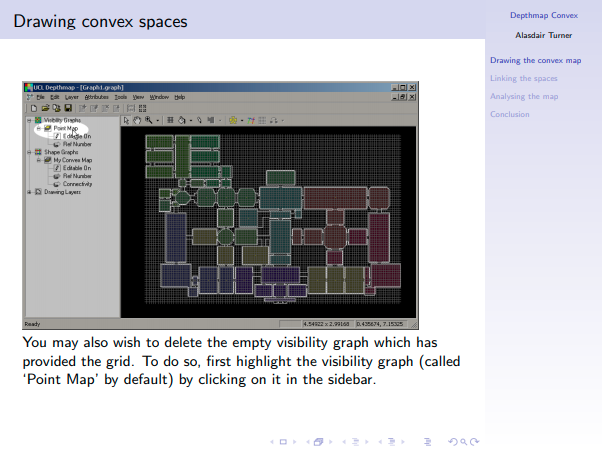Click the Set Grid toolbar icon
The width and height of the screenshot is (602, 450).
pos(170,121)
